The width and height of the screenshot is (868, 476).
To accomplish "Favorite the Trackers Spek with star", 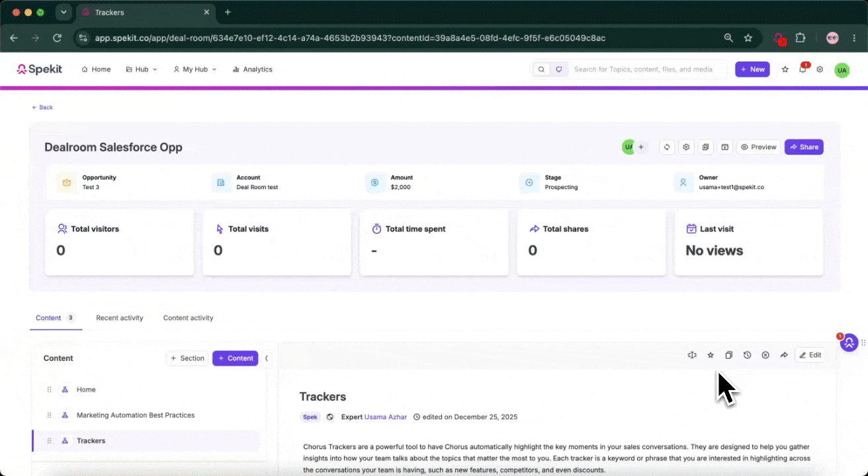I will coord(711,355).
